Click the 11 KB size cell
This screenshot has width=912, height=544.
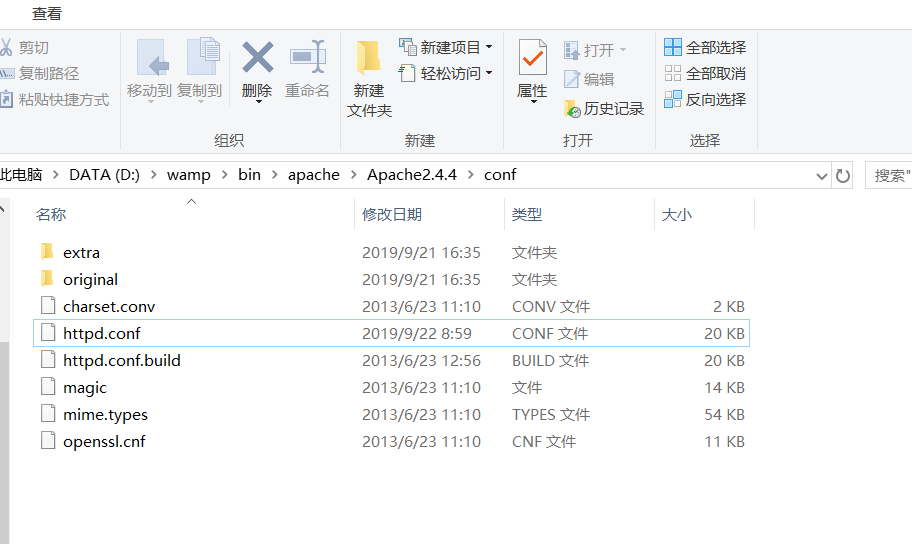(724, 441)
